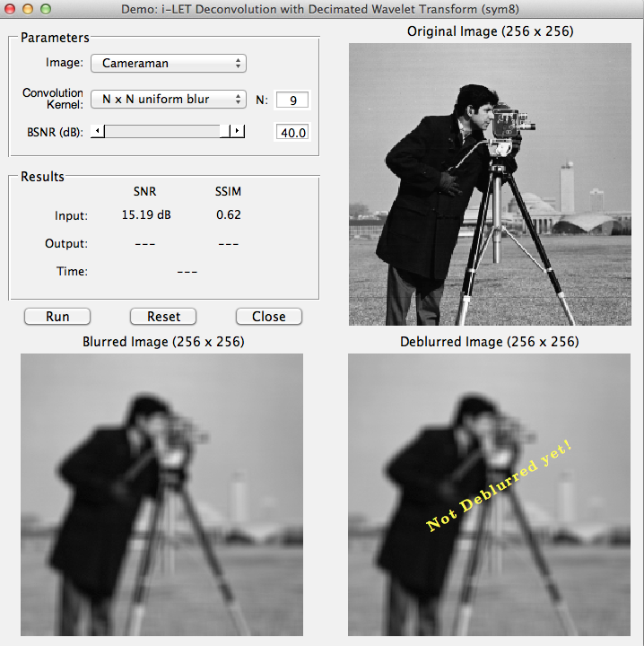Select the BSNR value field showing 40.0
This screenshot has height=646, width=644.
(x=292, y=133)
